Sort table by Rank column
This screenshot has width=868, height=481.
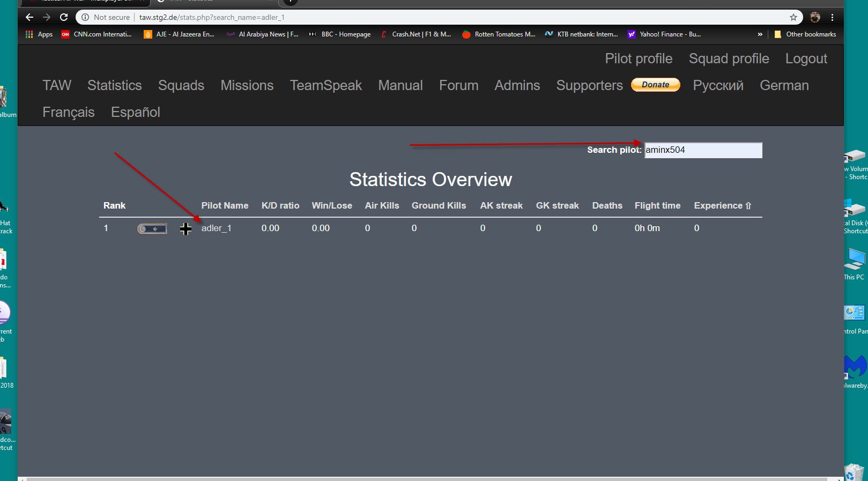pyautogui.click(x=114, y=205)
